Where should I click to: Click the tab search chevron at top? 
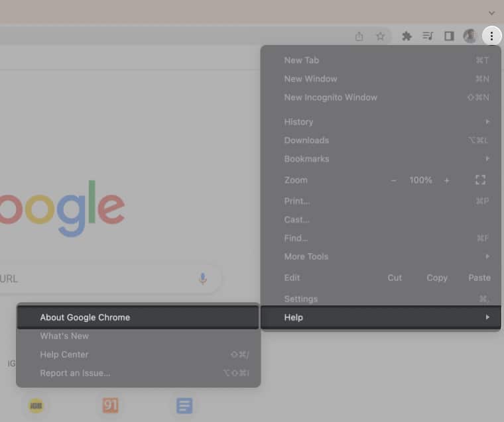point(491,13)
